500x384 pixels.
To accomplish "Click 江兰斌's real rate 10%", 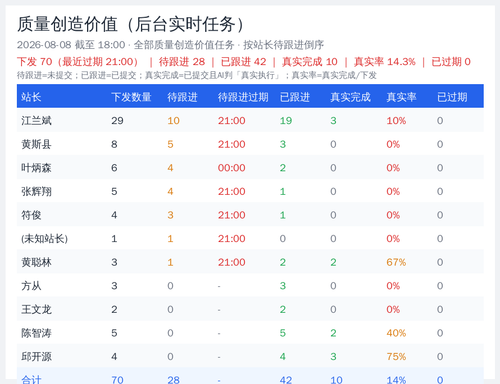I will [x=396, y=121].
